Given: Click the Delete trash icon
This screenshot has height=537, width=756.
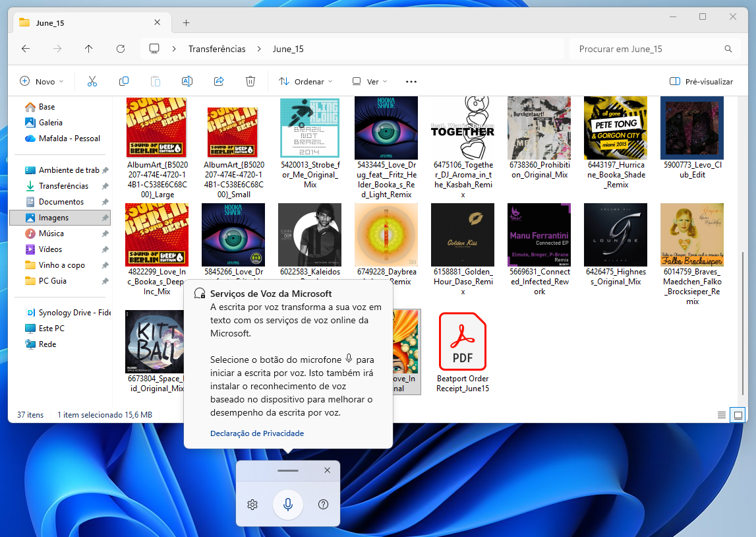Looking at the screenshot, I should tap(250, 82).
